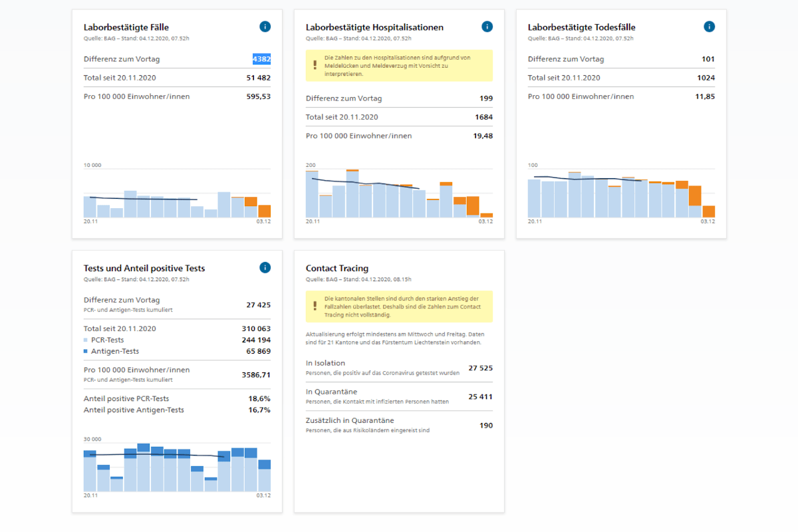Click Differenz zum Vortag label in Hospitalisationen card
798x532 pixels.
[x=344, y=98]
